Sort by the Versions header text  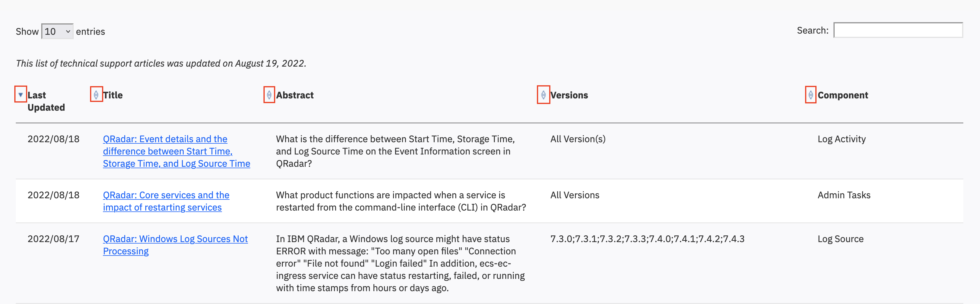pyautogui.click(x=569, y=95)
